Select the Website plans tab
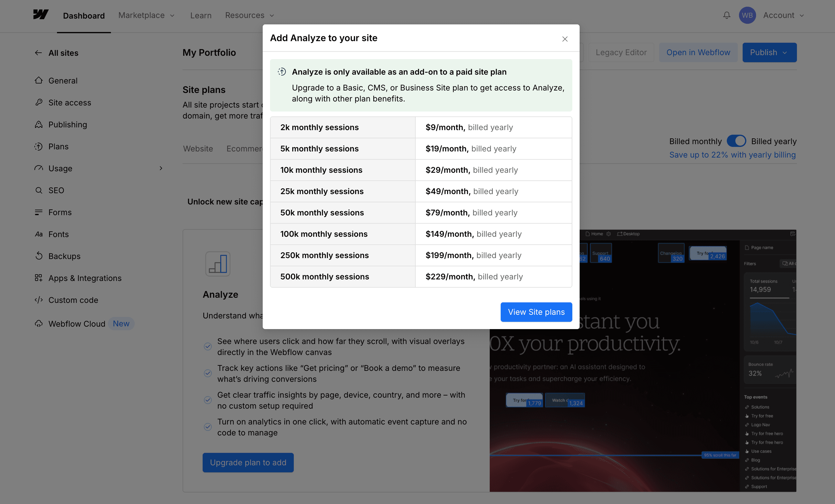835x504 pixels. point(198,148)
